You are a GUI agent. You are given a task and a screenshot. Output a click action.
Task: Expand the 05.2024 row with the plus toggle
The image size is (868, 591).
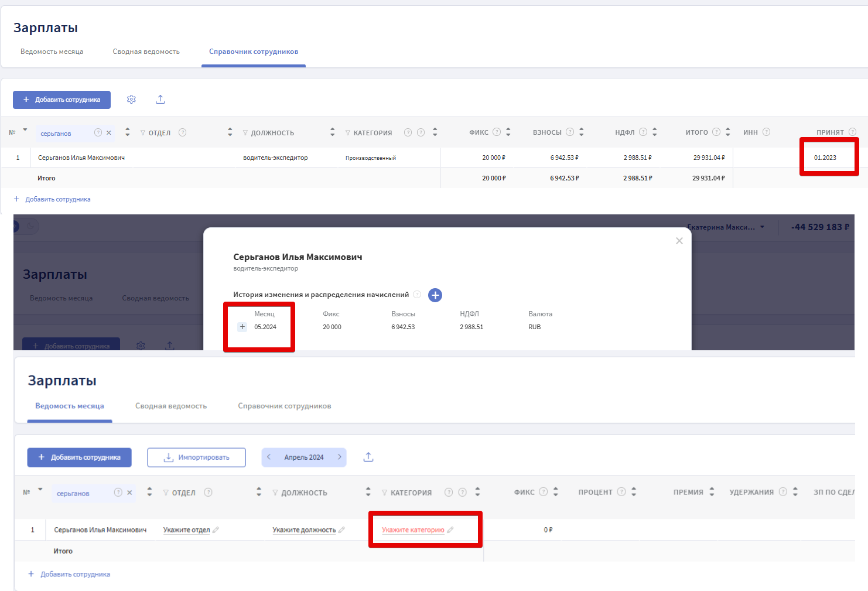pos(242,327)
